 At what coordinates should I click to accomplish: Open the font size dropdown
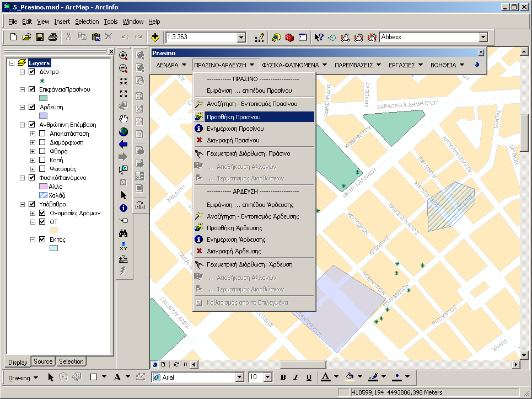point(268,377)
